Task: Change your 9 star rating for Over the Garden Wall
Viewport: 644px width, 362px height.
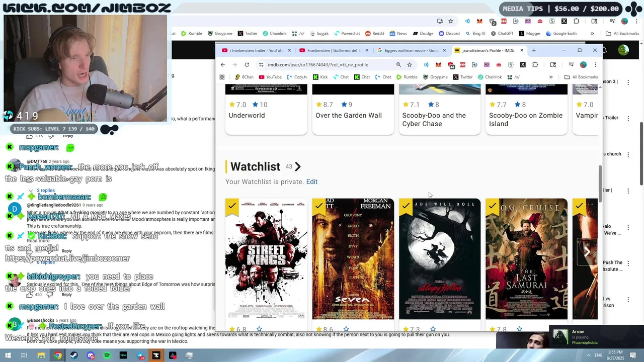Action: 347,105
